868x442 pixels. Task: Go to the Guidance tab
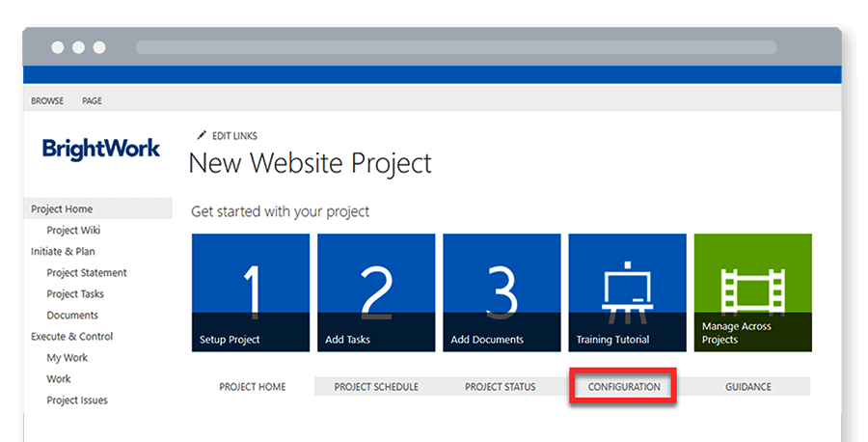coord(748,387)
